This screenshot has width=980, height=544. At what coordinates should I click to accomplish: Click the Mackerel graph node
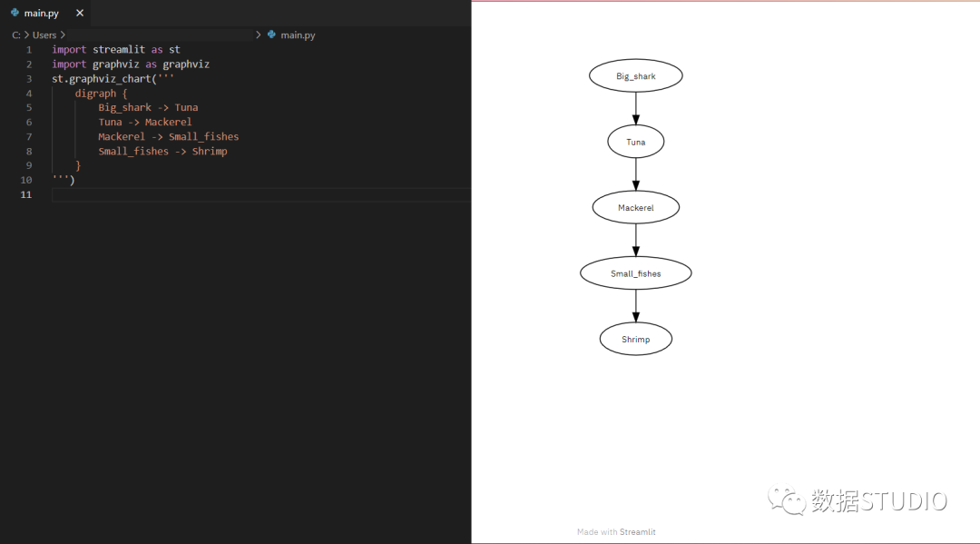pyautogui.click(x=635, y=208)
